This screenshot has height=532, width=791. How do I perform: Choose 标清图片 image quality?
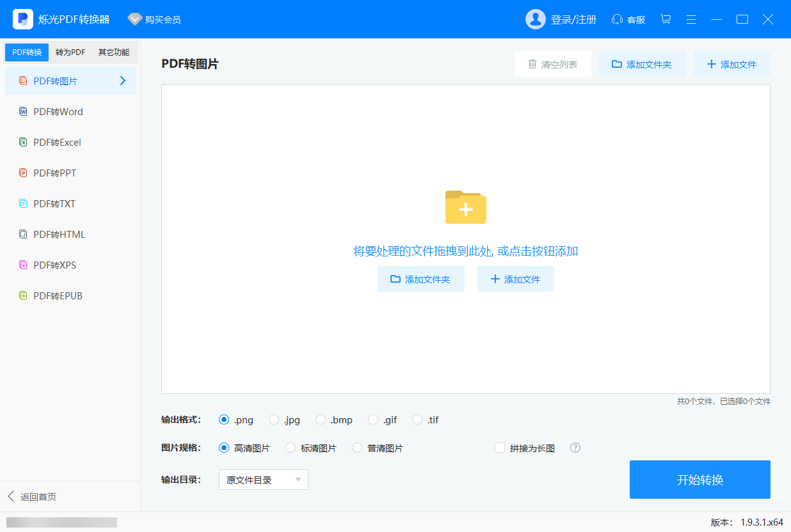(x=291, y=448)
